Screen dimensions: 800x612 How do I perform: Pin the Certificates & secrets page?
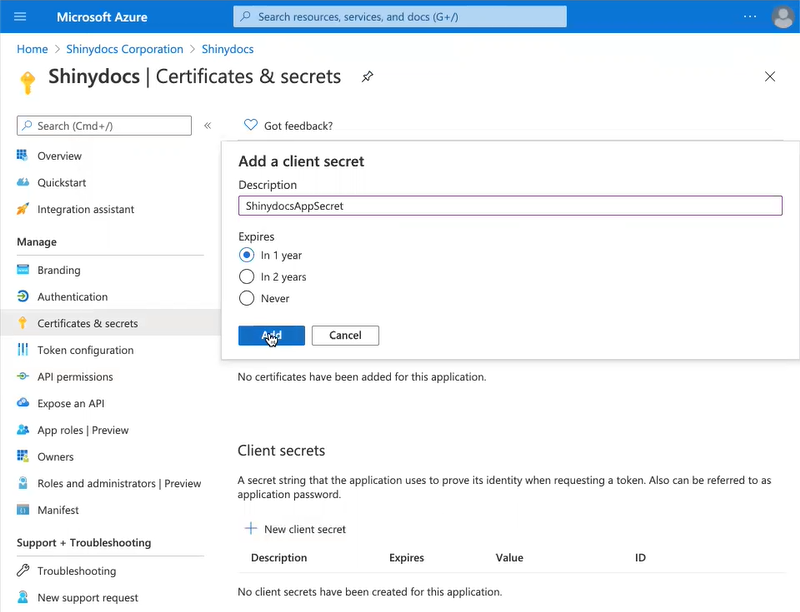[x=368, y=77]
